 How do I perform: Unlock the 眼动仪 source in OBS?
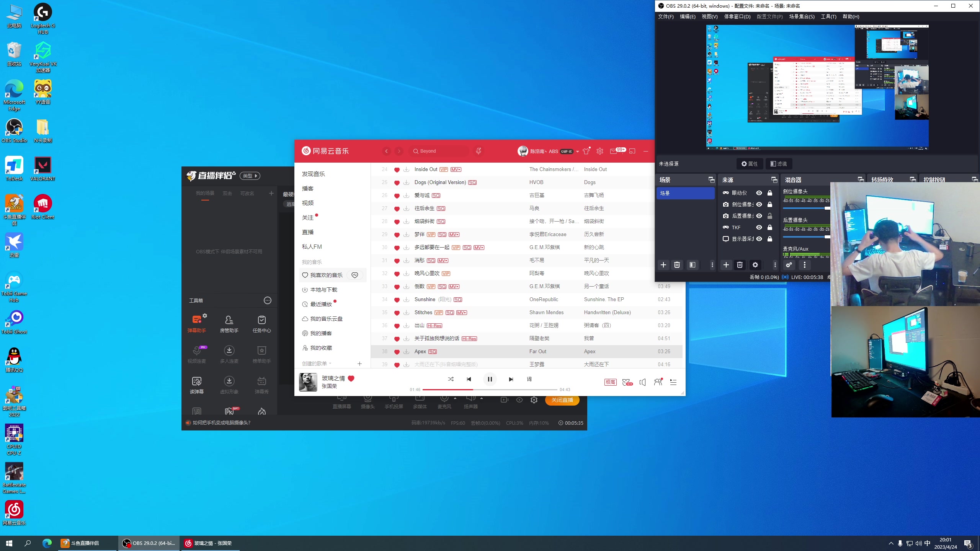(x=770, y=193)
